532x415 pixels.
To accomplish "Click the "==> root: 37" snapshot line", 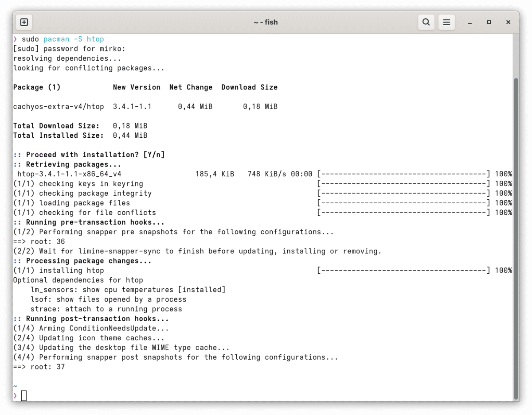I will coord(39,367).
